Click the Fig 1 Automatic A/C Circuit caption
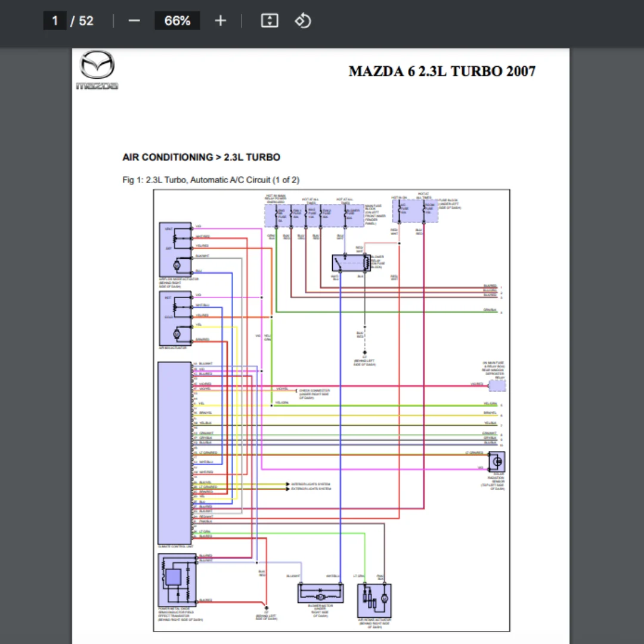 210,180
